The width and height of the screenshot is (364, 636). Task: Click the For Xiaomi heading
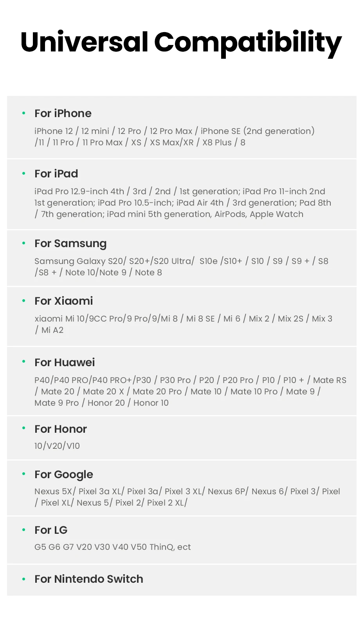64,301
